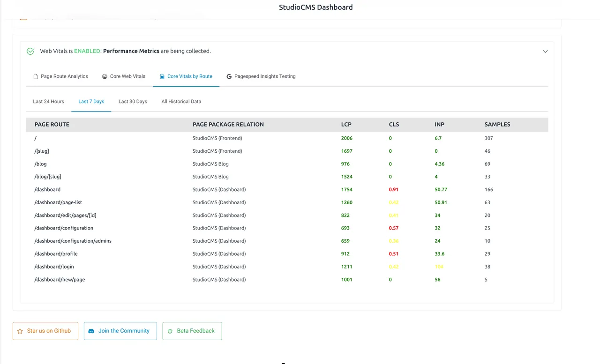
Task: Click the star icon on Github button
Action: tap(20, 331)
